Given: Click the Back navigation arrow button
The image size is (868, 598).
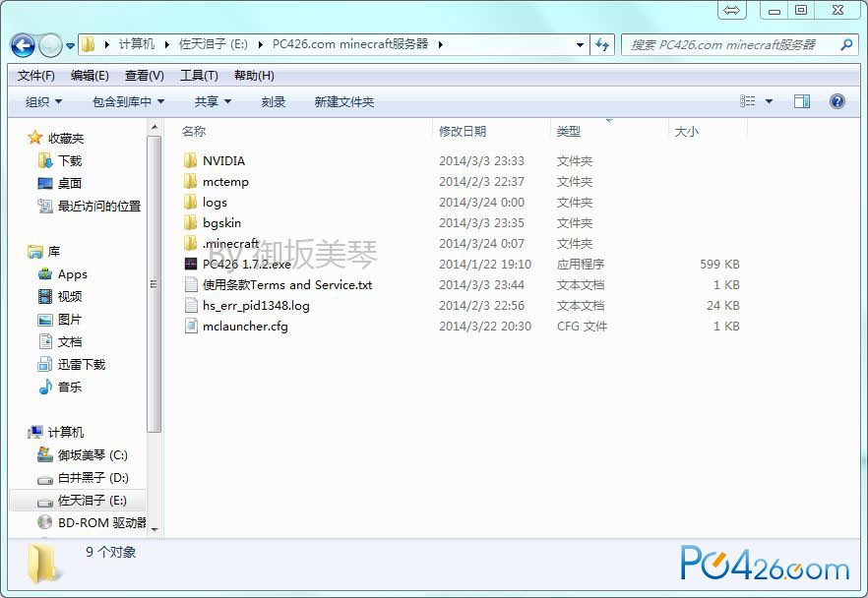Looking at the screenshot, I should [23, 45].
